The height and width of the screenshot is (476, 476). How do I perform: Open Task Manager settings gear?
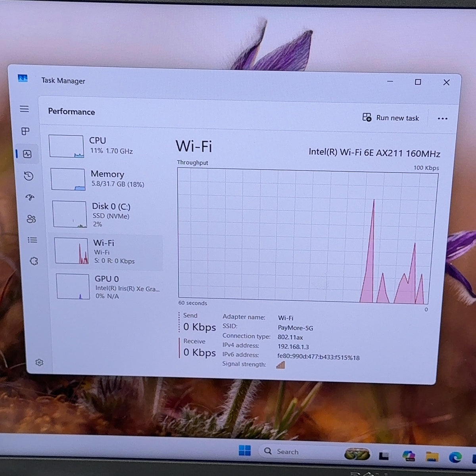[39, 362]
